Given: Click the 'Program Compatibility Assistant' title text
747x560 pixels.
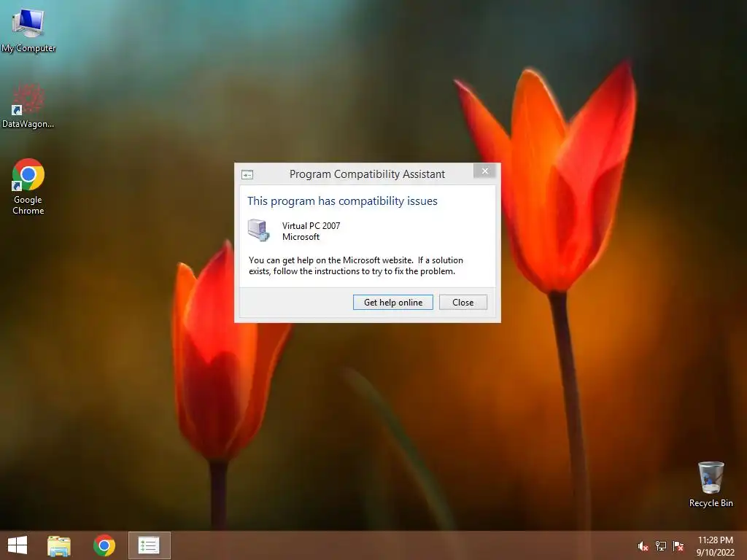Looking at the screenshot, I should coord(368,174).
